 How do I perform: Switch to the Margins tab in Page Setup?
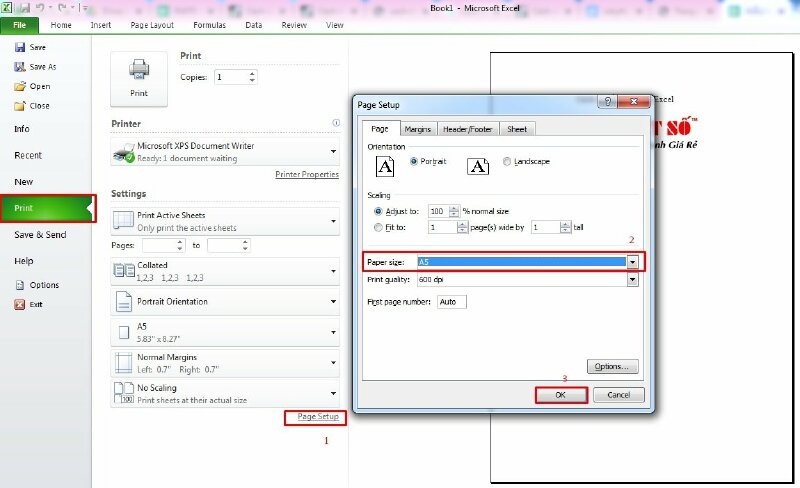coord(418,129)
